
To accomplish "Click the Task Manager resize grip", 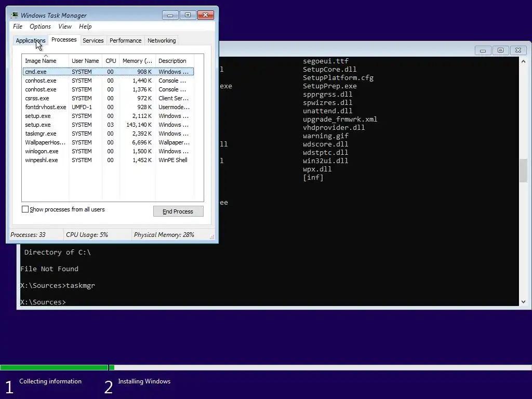I will (212, 237).
